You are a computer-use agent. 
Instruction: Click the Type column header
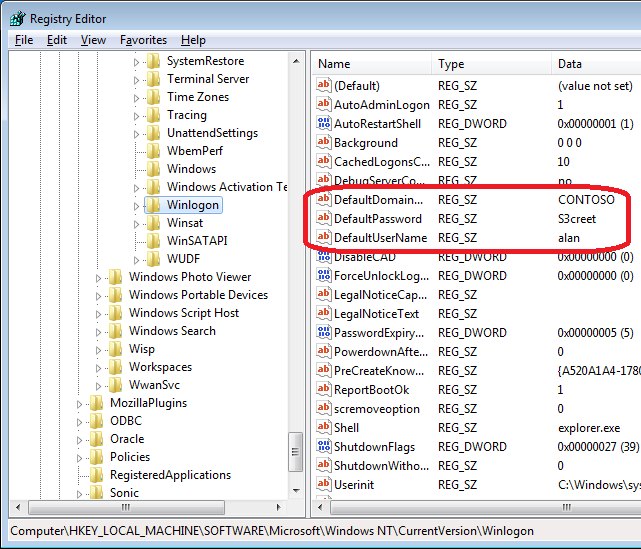490,64
